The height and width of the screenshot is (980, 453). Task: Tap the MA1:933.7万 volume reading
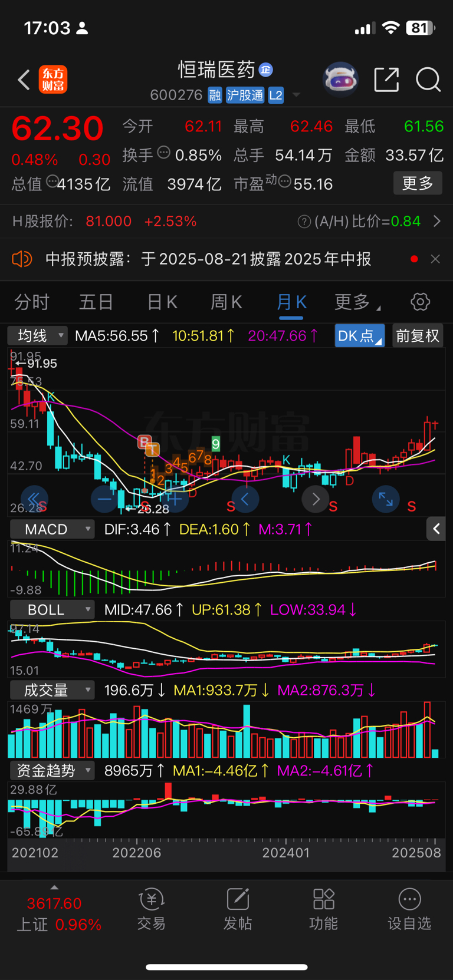click(222, 690)
